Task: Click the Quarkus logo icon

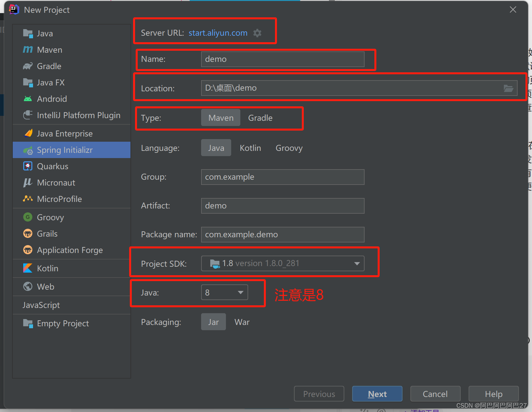Action: coord(28,166)
